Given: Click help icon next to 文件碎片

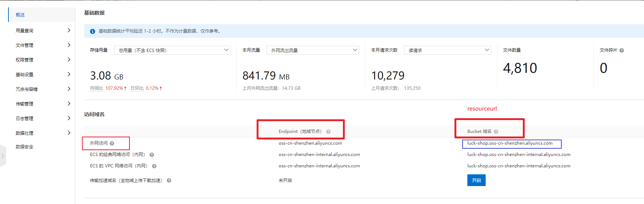Looking at the screenshot, I should 622,51.
